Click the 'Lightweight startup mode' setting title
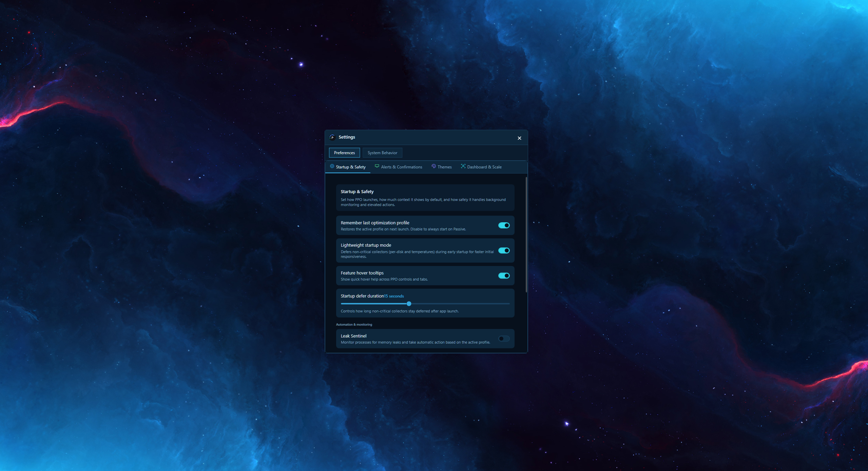This screenshot has width=868, height=471. click(366, 245)
